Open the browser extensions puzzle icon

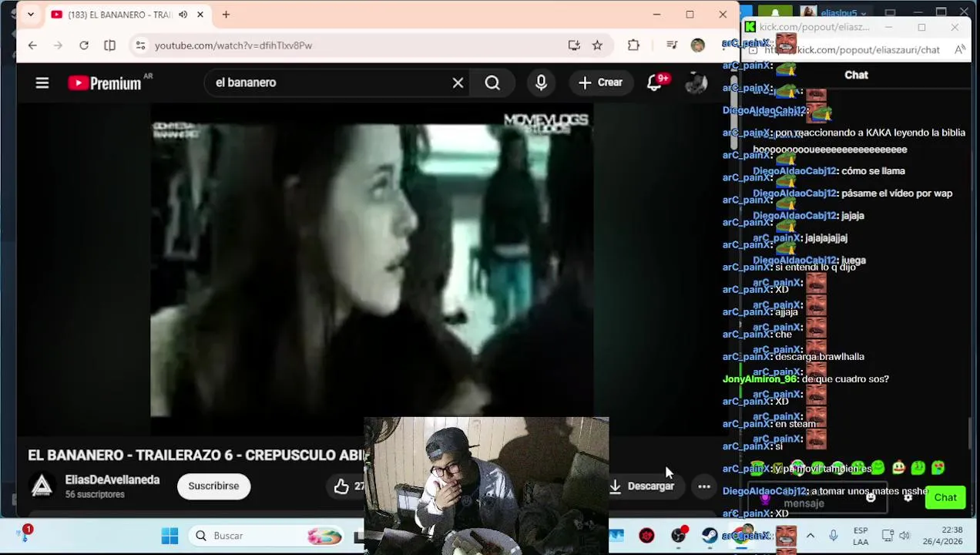(x=633, y=45)
